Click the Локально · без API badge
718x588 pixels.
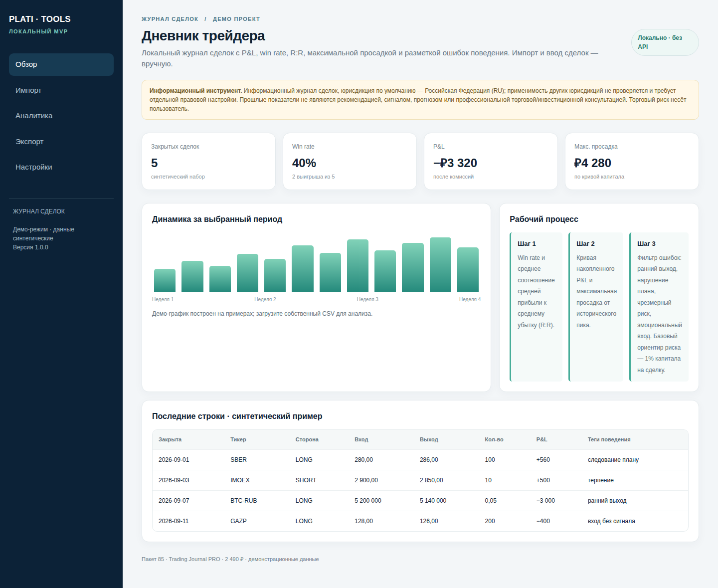pos(665,42)
